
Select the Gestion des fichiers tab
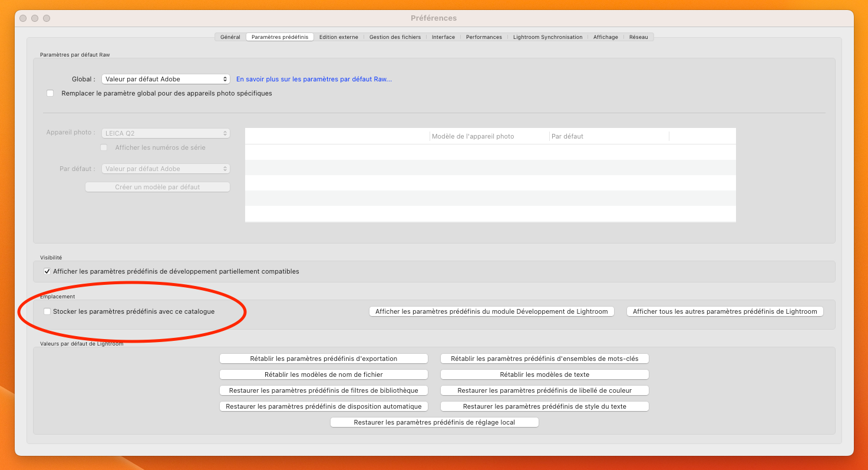pyautogui.click(x=395, y=37)
